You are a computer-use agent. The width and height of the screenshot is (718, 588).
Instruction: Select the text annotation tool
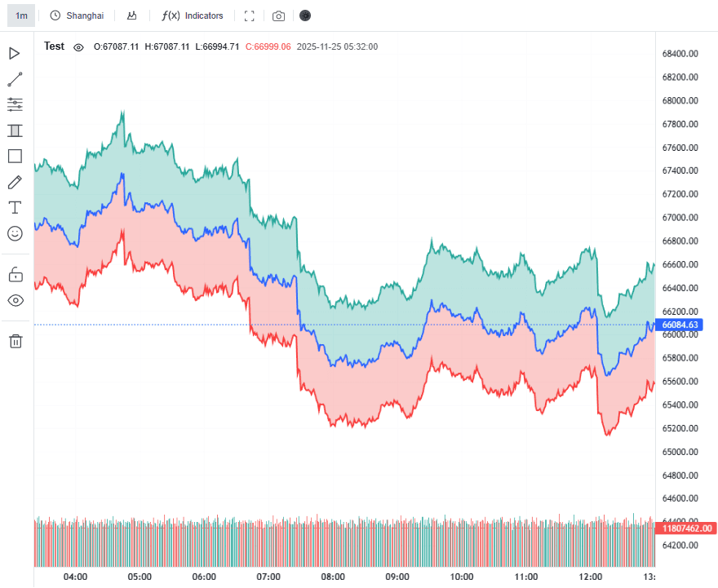15,207
